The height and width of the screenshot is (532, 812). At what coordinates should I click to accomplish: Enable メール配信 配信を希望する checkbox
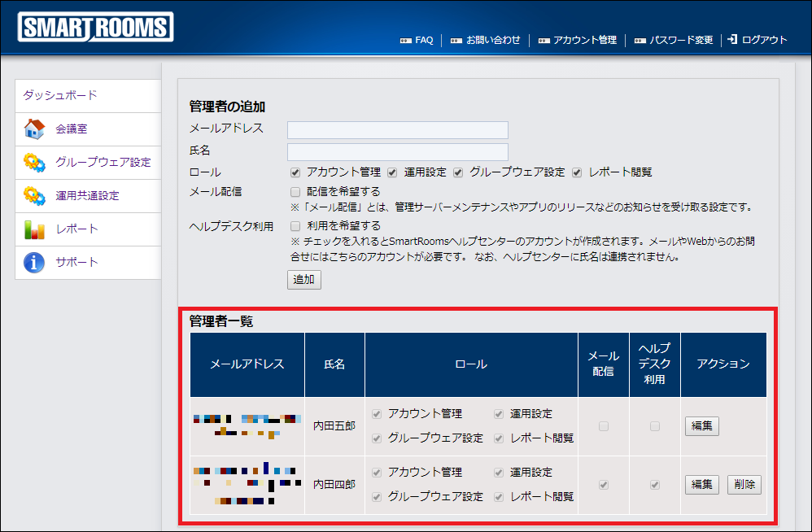click(295, 192)
